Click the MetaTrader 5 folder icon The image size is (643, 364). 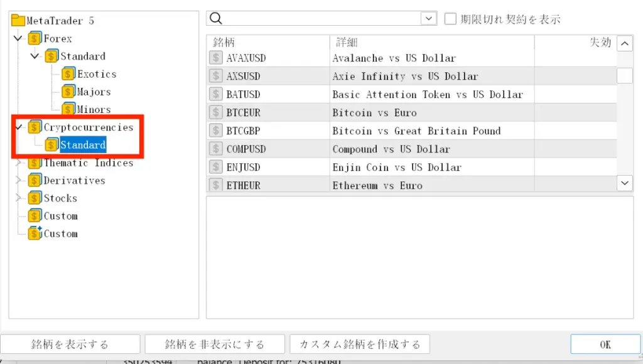click(x=17, y=20)
